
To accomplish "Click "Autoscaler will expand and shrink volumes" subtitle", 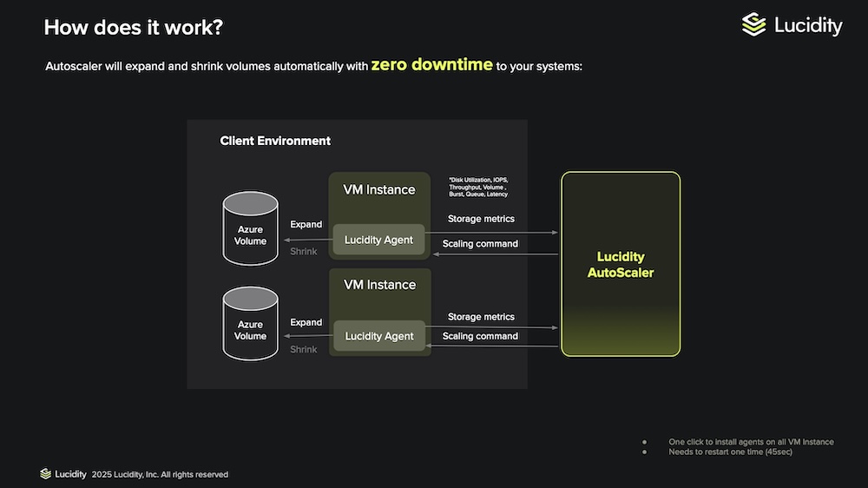I will 207,67.
